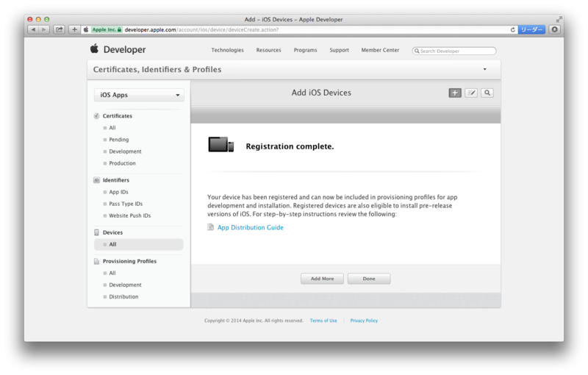
Task: Select Development under Provisioning Profiles
Action: coord(125,285)
